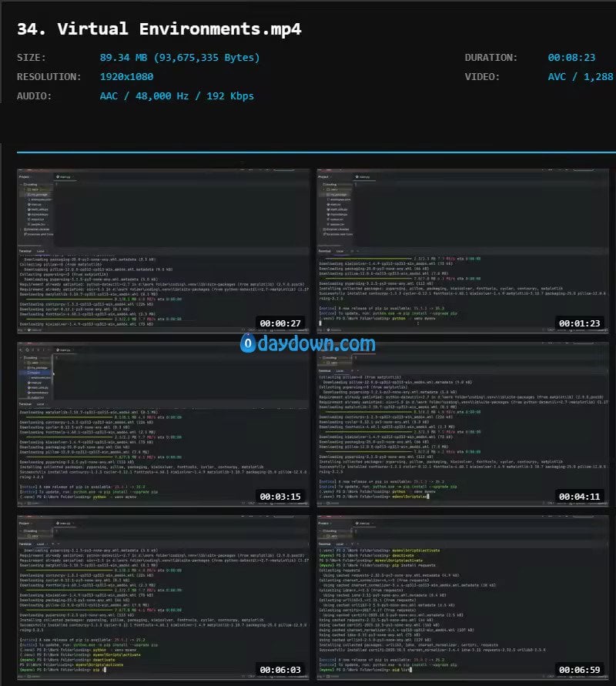Viewport: 616px width, 686px height.
Task: Expand the coding folder in the first thumbnail
Action: (31, 185)
